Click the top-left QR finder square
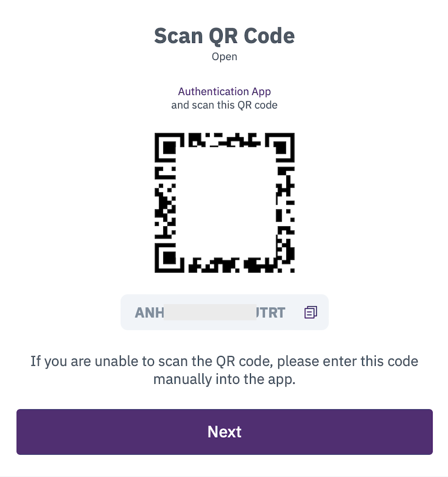The image size is (448, 477). point(169,148)
